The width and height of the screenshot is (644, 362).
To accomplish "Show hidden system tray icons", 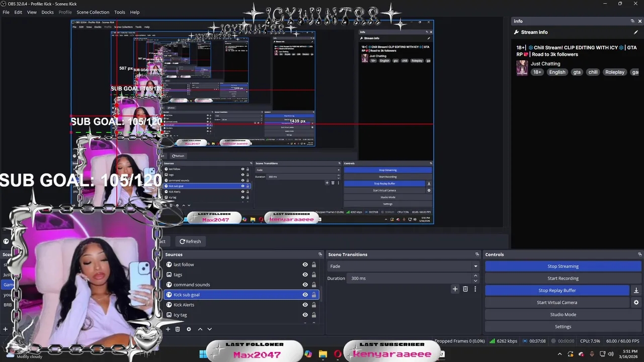I will (559, 354).
